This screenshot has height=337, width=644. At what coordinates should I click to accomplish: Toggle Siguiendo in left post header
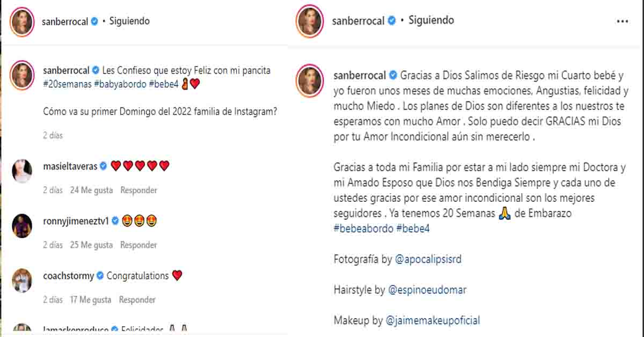click(129, 21)
